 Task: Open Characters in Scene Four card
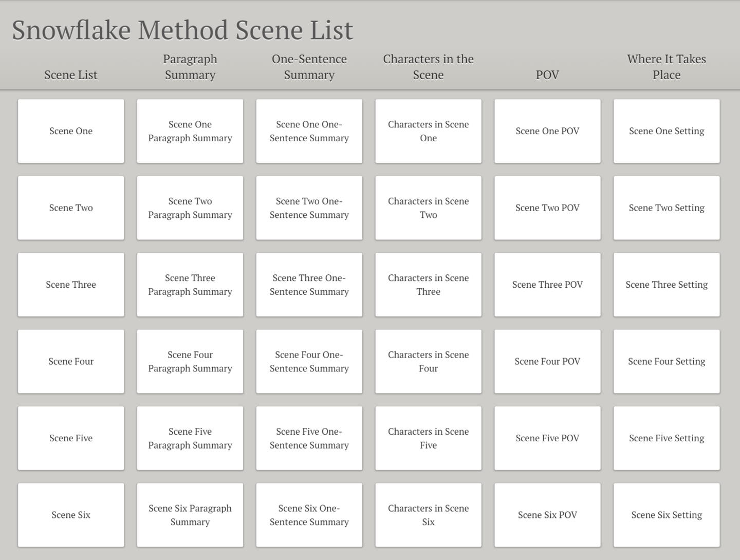click(x=429, y=361)
